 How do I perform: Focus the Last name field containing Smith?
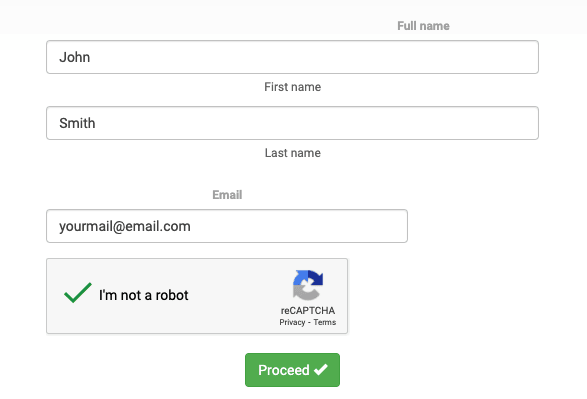pyautogui.click(x=292, y=123)
